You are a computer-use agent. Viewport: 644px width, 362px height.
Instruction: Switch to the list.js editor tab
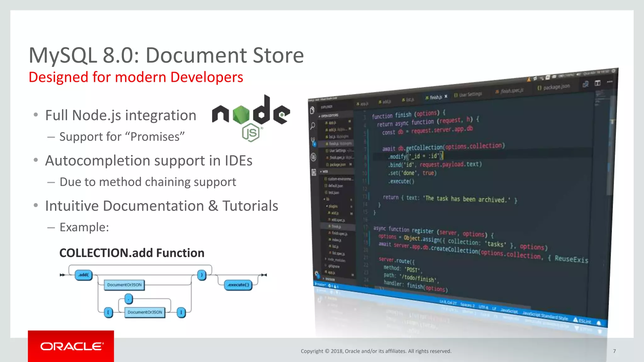click(x=408, y=100)
